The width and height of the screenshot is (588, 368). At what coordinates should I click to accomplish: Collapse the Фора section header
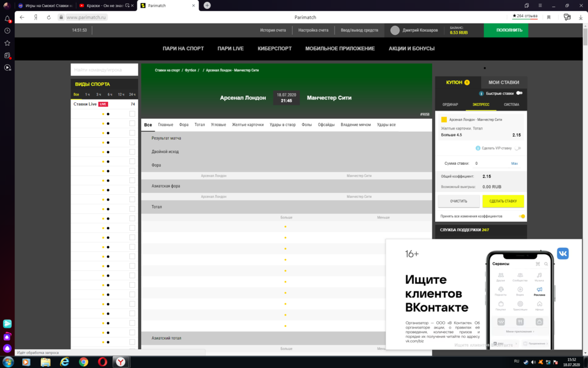[286, 165]
